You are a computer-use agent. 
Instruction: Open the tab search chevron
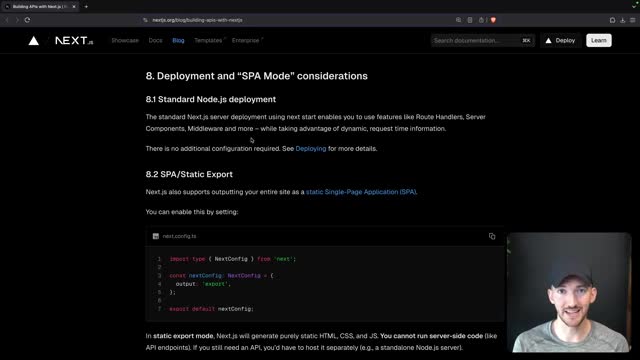pyautogui.click(x=634, y=6)
